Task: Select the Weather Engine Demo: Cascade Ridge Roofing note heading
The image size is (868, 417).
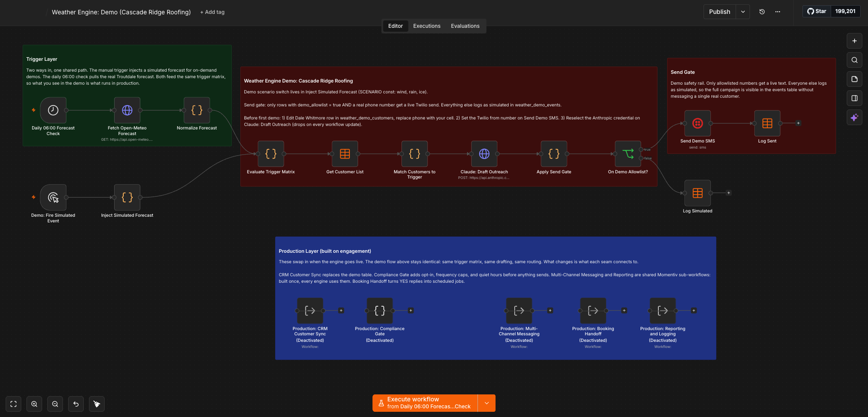Action: pos(298,81)
